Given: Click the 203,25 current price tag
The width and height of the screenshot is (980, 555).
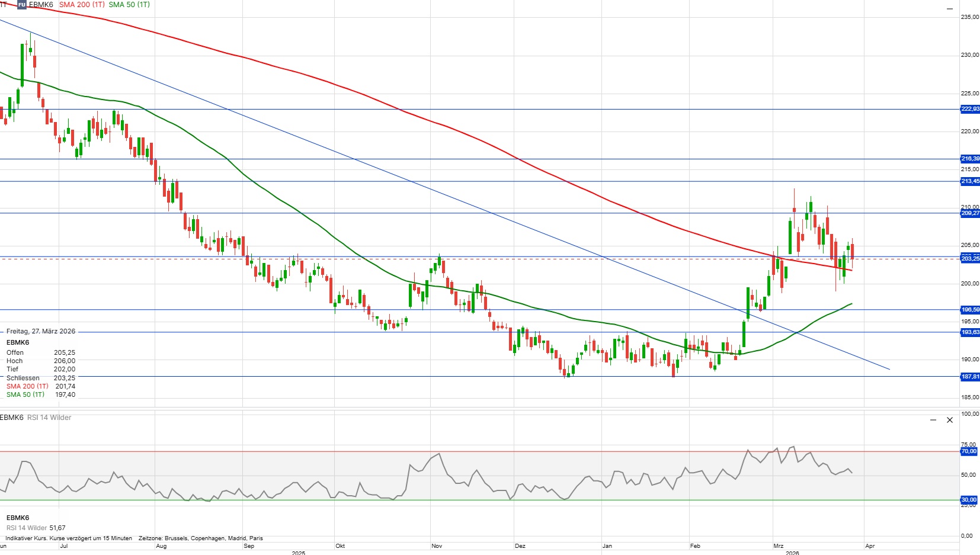Looking at the screenshot, I should [x=969, y=259].
